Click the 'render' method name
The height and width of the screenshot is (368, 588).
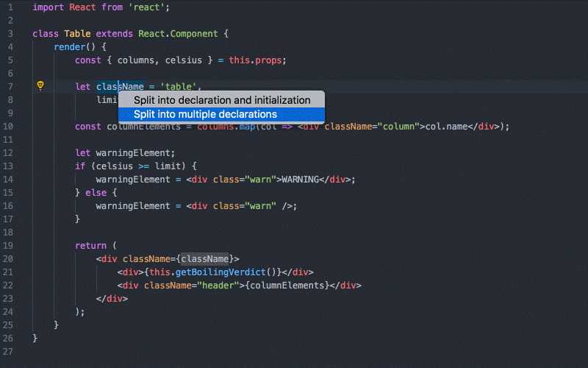[69, 47]
